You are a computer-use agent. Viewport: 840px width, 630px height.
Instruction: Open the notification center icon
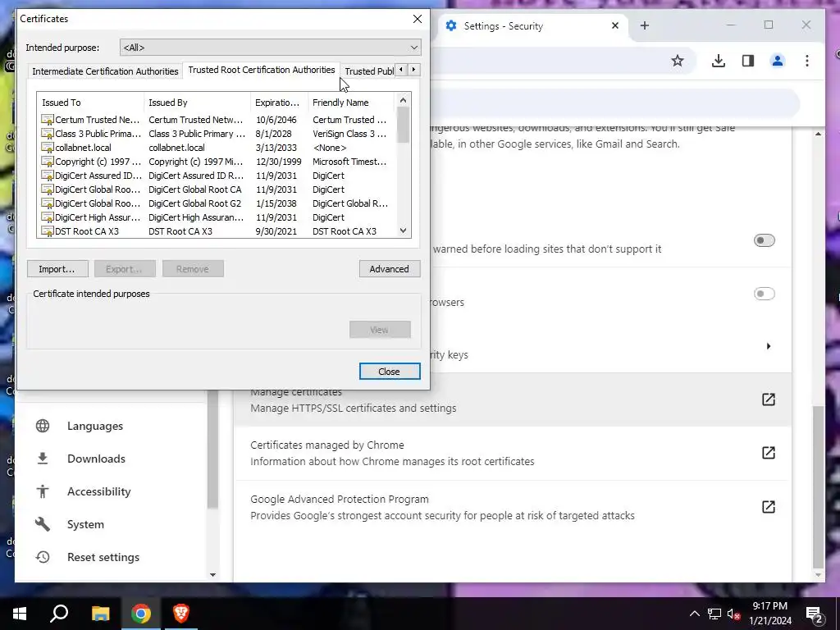(x=814, y=614)
